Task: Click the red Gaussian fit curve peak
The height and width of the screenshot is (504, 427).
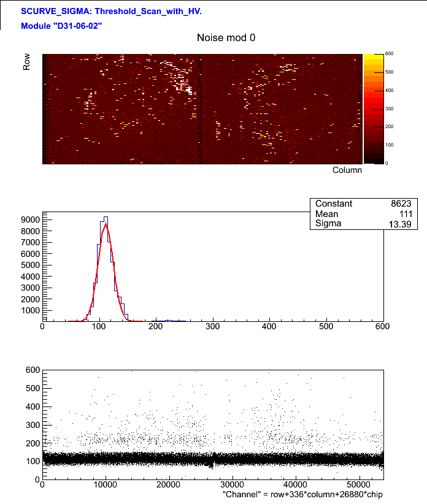Action: (x=106, y=224)
